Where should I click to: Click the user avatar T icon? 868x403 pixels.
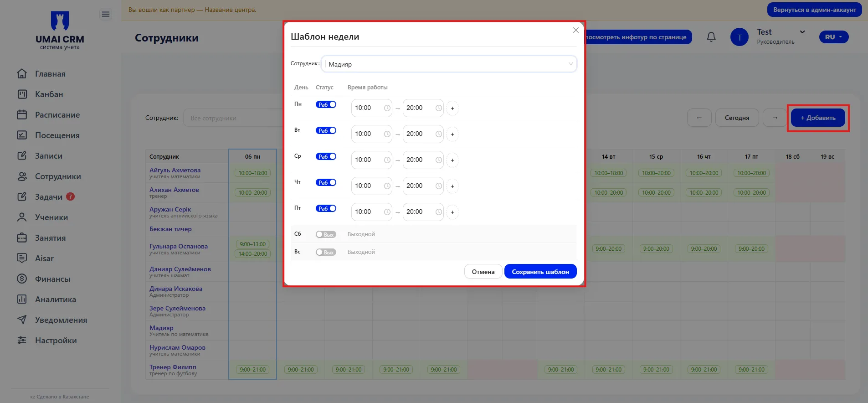(x=739, y=37)
